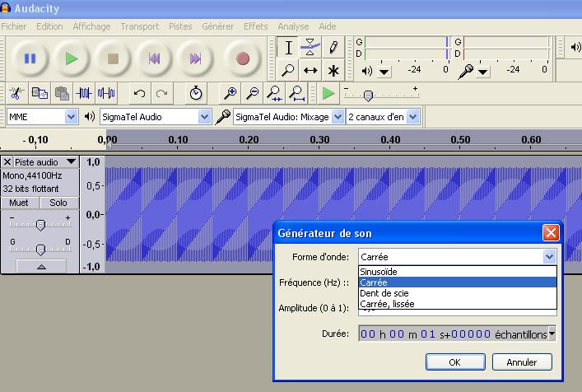Select the Zoom magnifier tool
This screenshot has height=392, width=582.
coord(288,70)
